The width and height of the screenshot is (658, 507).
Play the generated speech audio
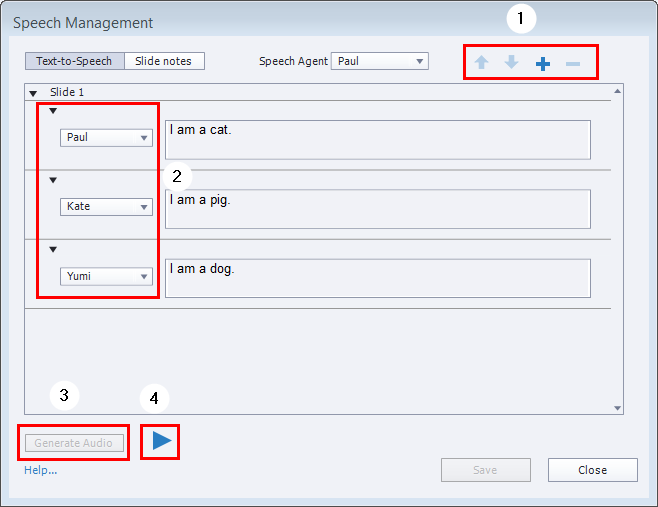click(162, 441)
